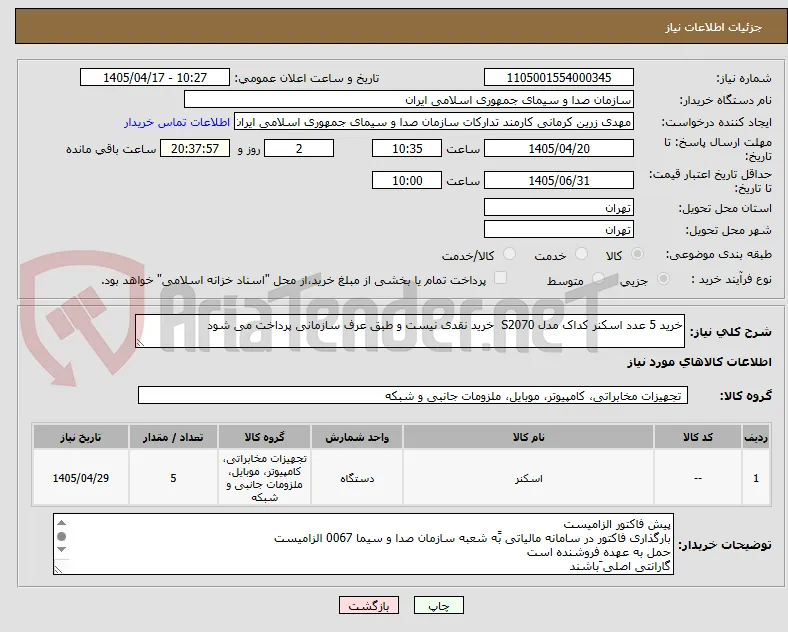Click the response deadline date 1405/04/20
The height and width of the screenshot is (632, 788).
coord(558,149)
